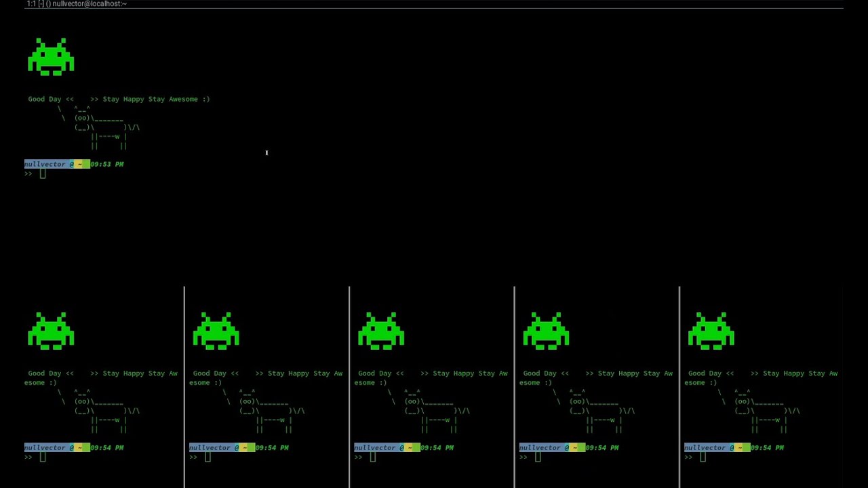The height and width of the screenshot is (488, 868).
Task: Click "nullvector @ ~" prompt in leftmost bottom pane
Action: click(x=57, y=447)
